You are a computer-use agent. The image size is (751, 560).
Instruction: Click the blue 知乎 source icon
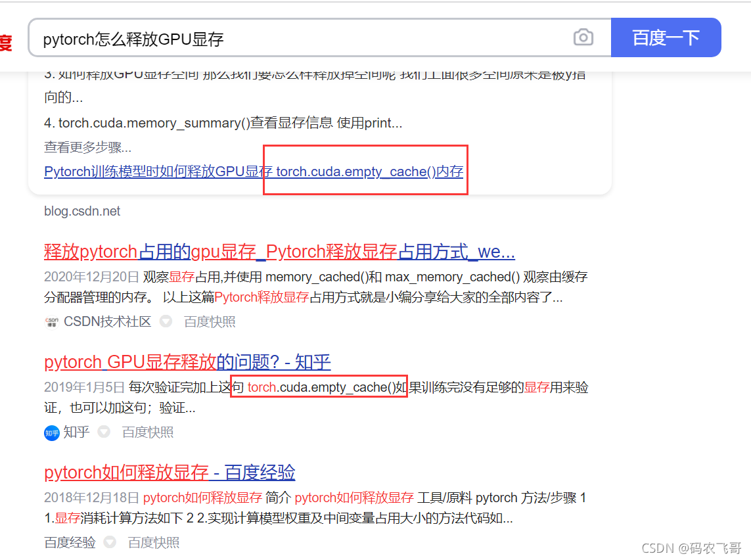coord(52,433)
